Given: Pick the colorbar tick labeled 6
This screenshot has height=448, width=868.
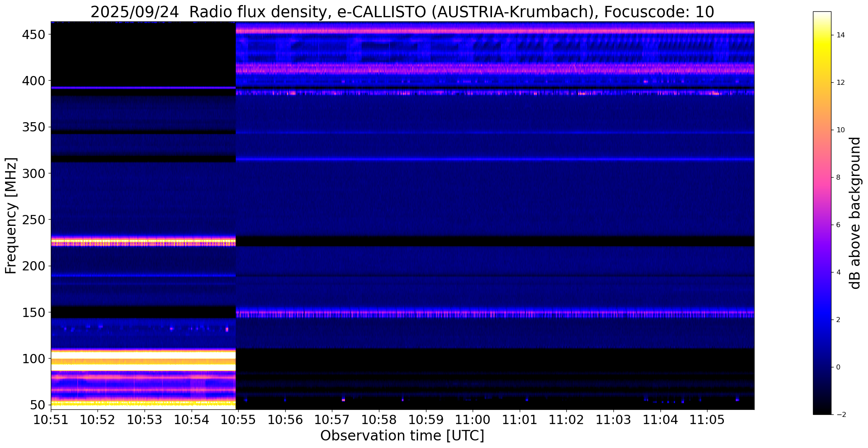Looking at the screenshot, I should (838, 225).
